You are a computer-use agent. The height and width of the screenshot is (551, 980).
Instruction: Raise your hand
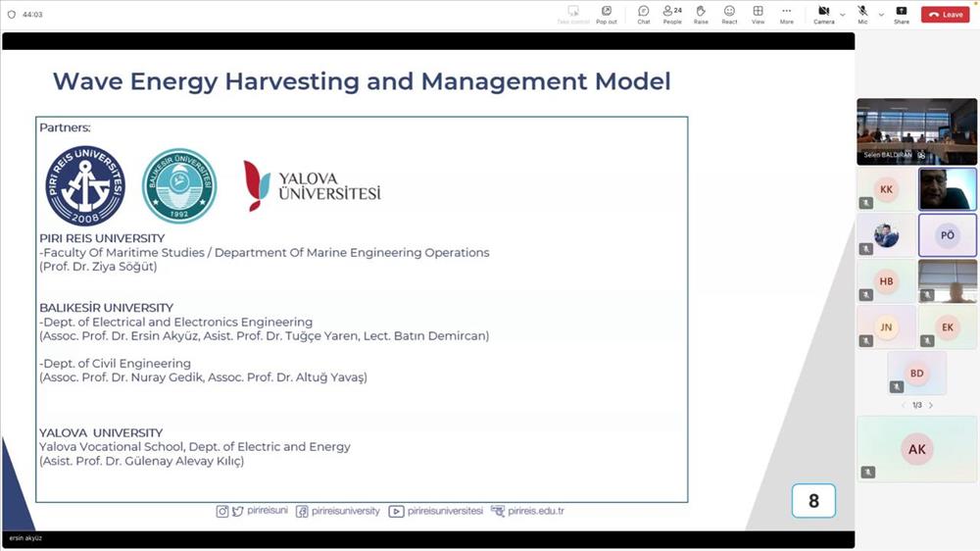pyautogui.click(x=701, y=15)
